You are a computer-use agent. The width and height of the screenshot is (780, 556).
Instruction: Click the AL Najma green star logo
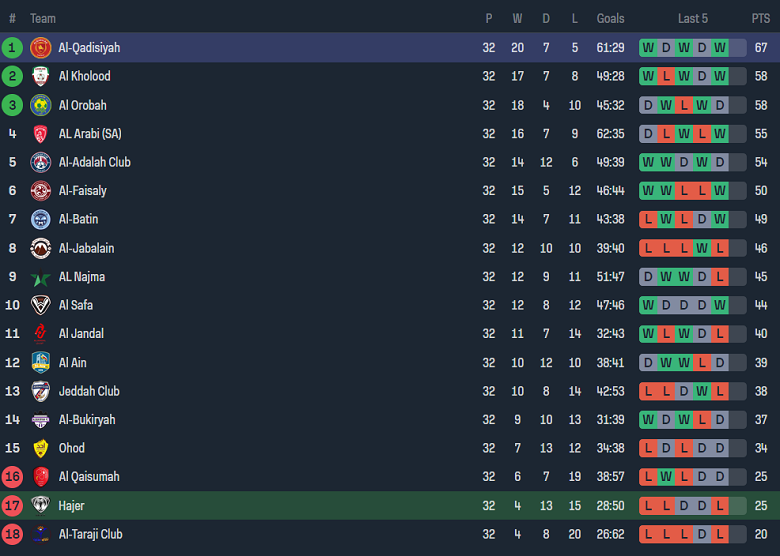coord(41,277)
